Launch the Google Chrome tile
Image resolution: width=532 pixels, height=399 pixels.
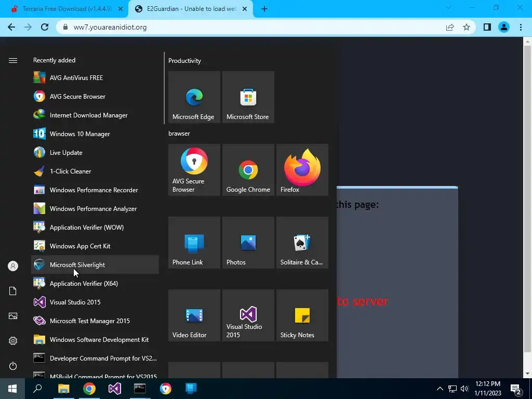click(248, 170)
